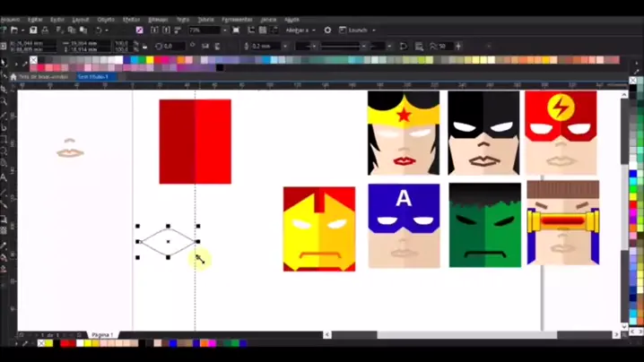
Task: Expand the zoom level dropdown
Action: tap(224, 30)
